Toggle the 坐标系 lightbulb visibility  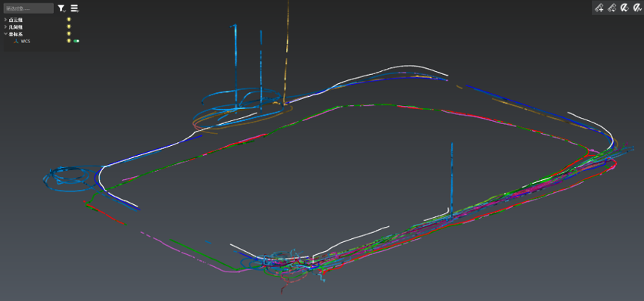pyautogui.click(x=69, y=34)
